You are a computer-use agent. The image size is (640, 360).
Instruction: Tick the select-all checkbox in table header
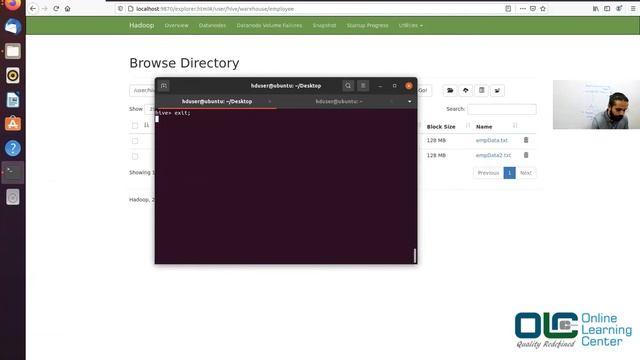coord(135,126)
